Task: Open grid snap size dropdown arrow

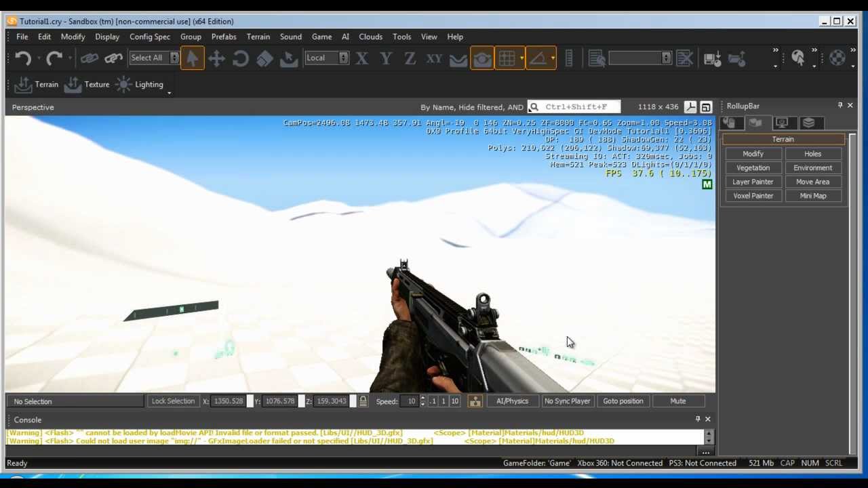Action: pos(521,58)
